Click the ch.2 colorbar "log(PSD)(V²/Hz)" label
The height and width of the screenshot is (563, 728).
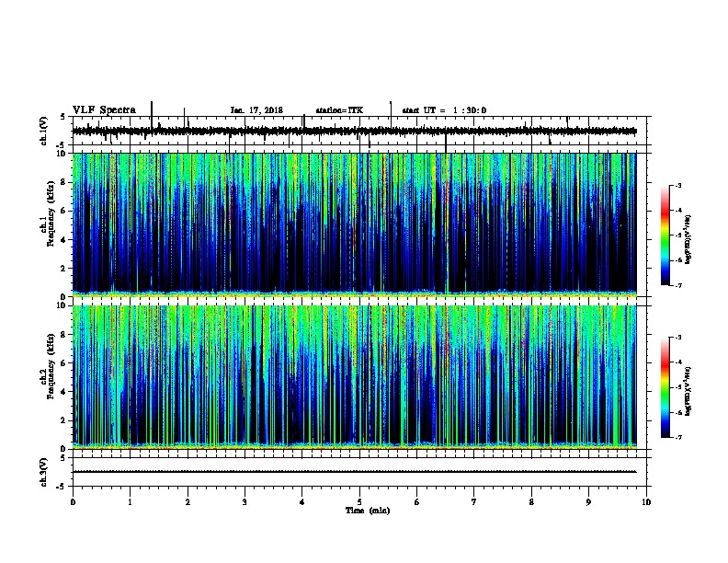coord(688,391)
